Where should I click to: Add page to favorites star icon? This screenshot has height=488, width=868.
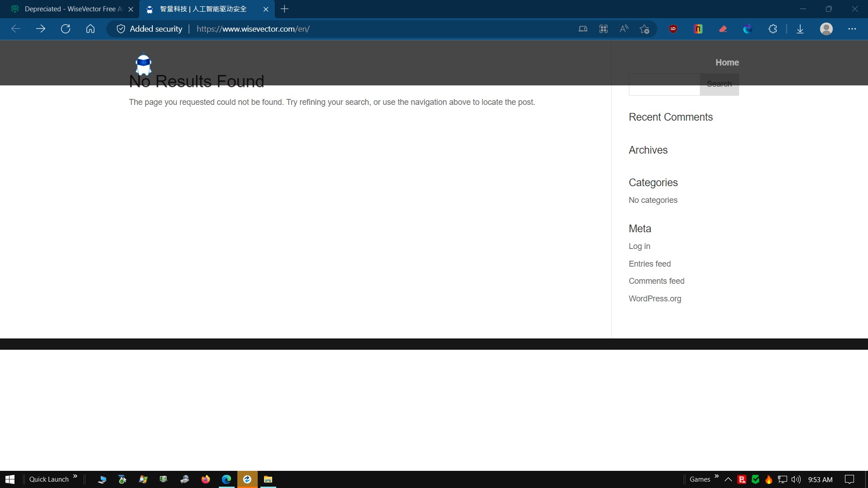[x=644, y=29]
